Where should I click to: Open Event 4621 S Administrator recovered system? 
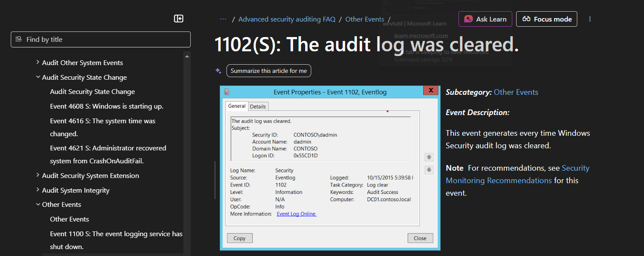(108, 154)
